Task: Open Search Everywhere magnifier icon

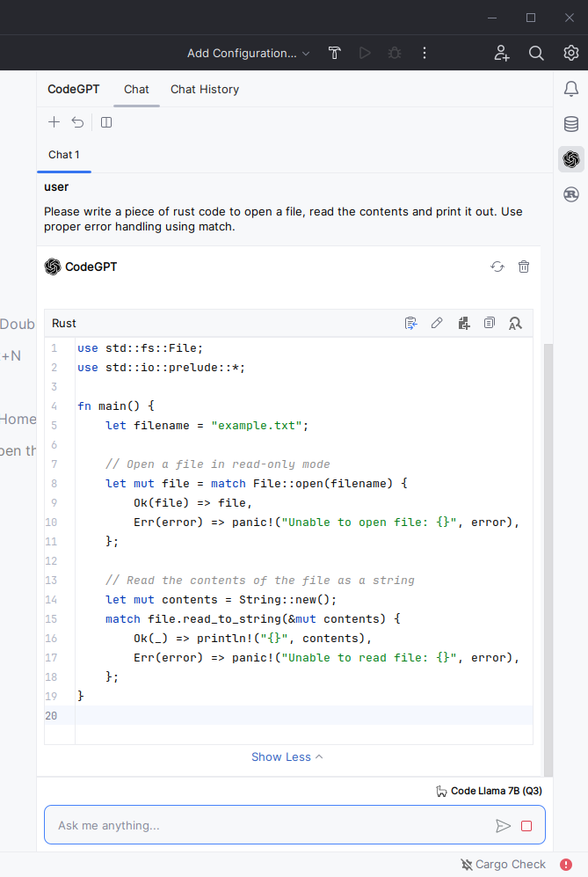Action: click(x=536, y=53)
